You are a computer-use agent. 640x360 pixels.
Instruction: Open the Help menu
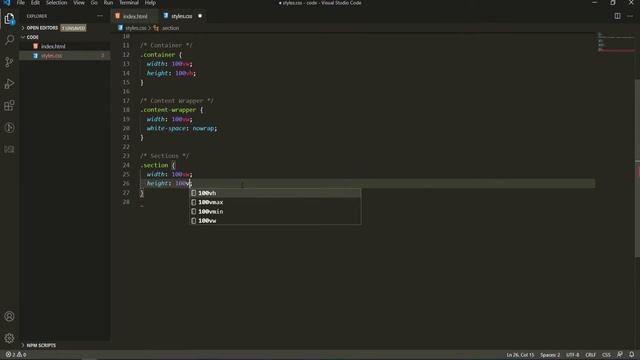pos(150,3)
